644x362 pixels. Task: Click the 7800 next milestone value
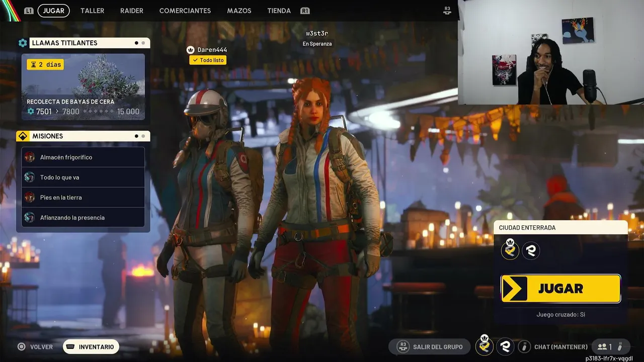click(70, 112)
